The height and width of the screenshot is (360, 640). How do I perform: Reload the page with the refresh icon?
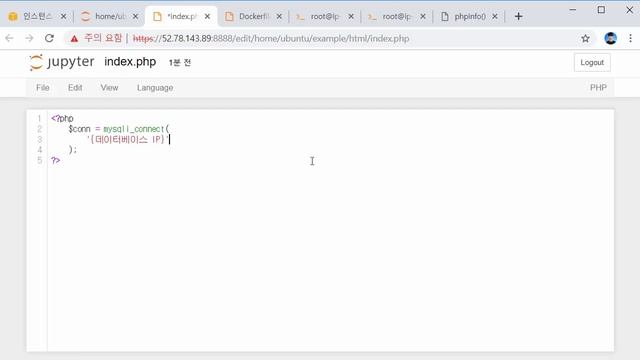coord(49,38)
